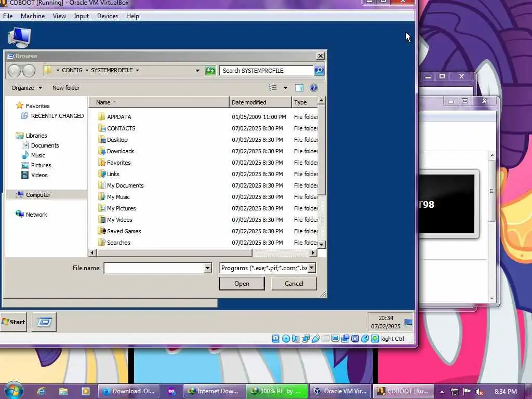
Task: Click the search magnifier button
Action: coord(319,71)
